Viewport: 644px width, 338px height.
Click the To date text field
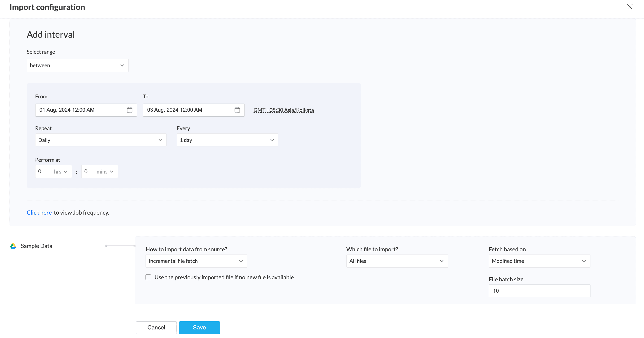[188, 110]
